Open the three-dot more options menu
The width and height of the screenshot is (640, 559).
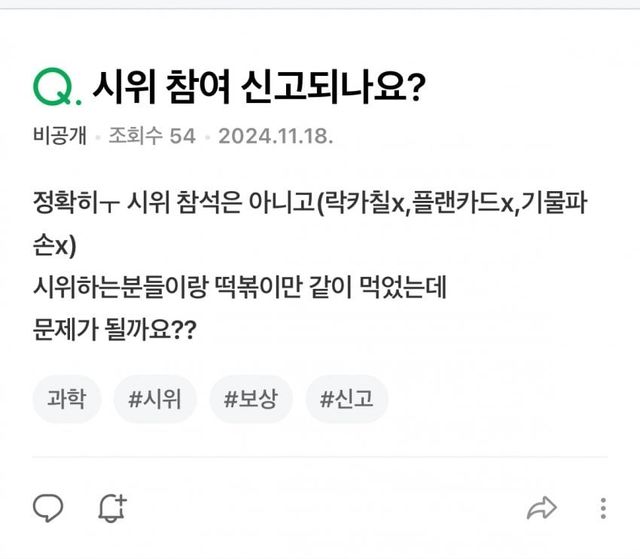coord(603,508)
